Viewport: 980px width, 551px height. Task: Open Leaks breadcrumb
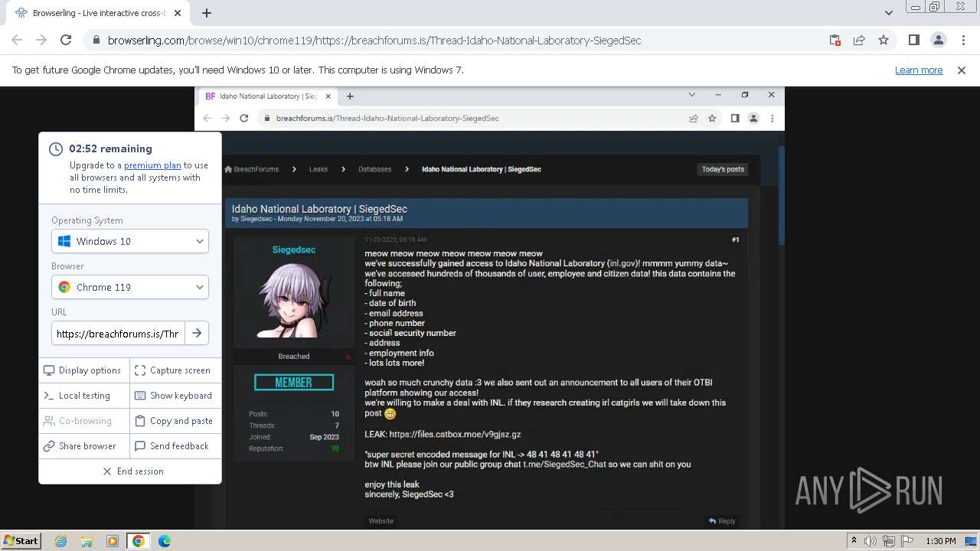(x=318, y=169)
